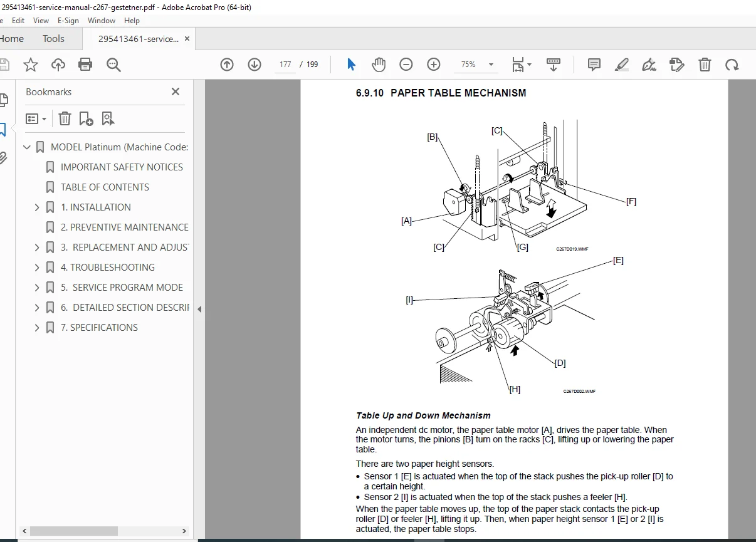
Task: Expand the 6. DETAILED SECTION bookmark
Action: tap(37, 308)
